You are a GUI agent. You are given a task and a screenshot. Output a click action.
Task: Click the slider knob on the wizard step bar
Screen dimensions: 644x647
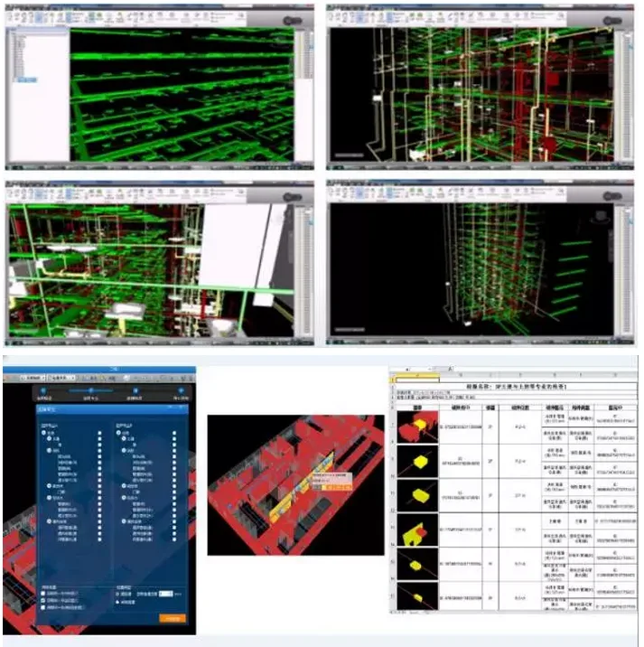click(x=90, y=390)
